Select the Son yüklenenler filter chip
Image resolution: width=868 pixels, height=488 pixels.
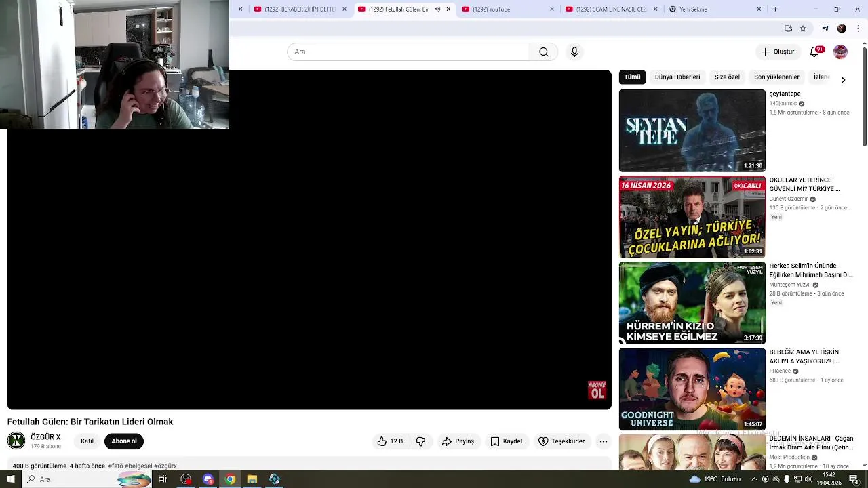(776, 77)
